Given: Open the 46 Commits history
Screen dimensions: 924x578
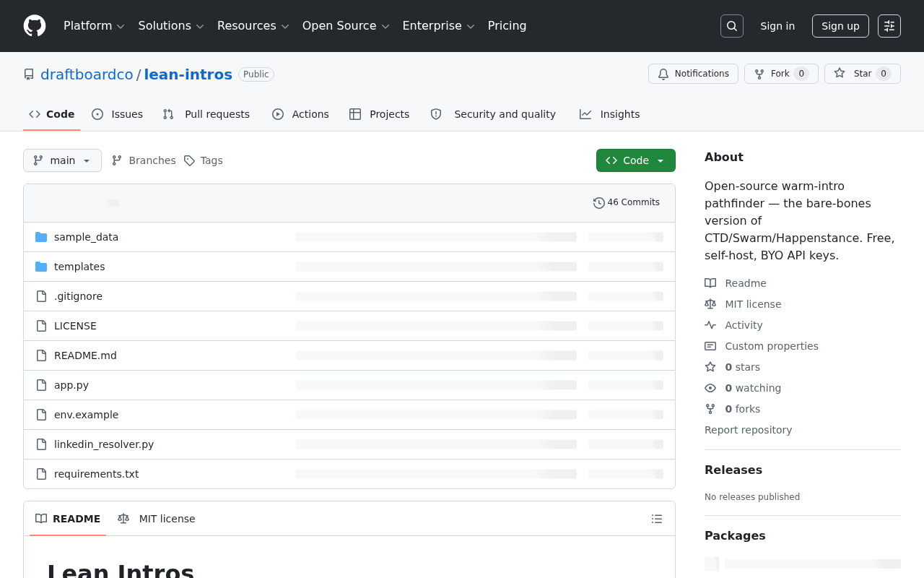Looking at the screenshot, I should (627, 202).
